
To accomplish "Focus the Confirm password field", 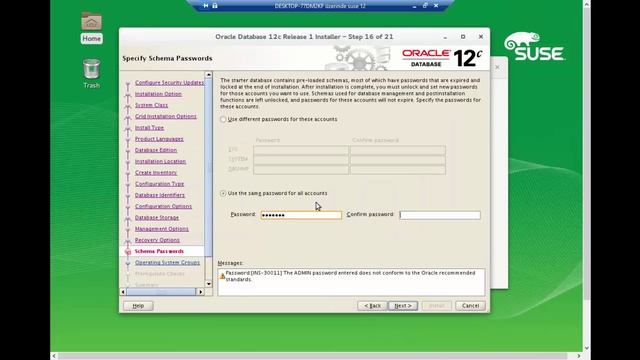I will click(x=440, y=215).
